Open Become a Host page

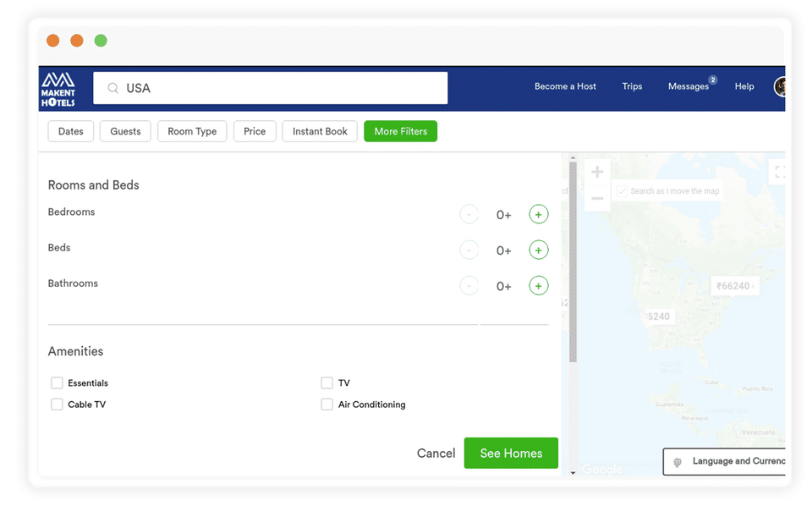(565, 86)
